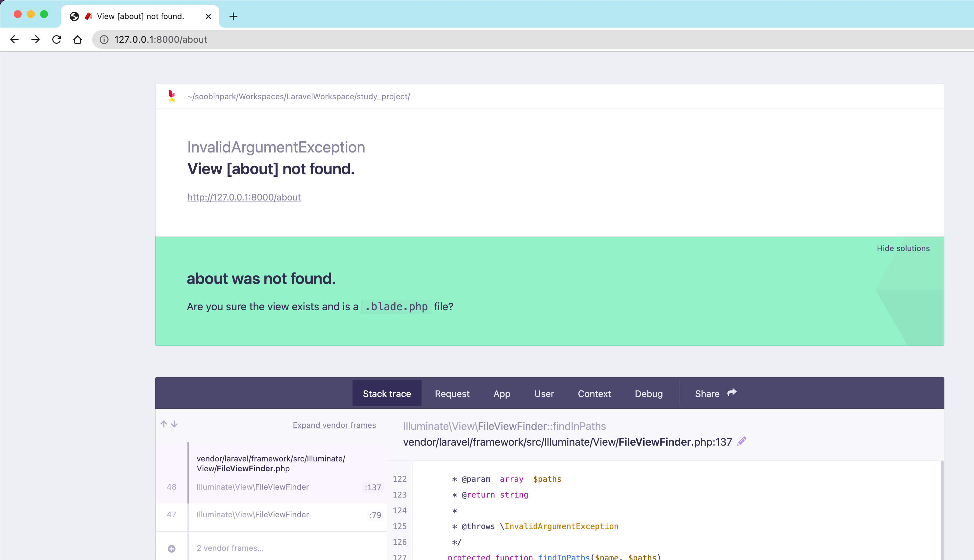Click the site info icon in address bar
Screen dimensions: 974x560
point(104,40)
